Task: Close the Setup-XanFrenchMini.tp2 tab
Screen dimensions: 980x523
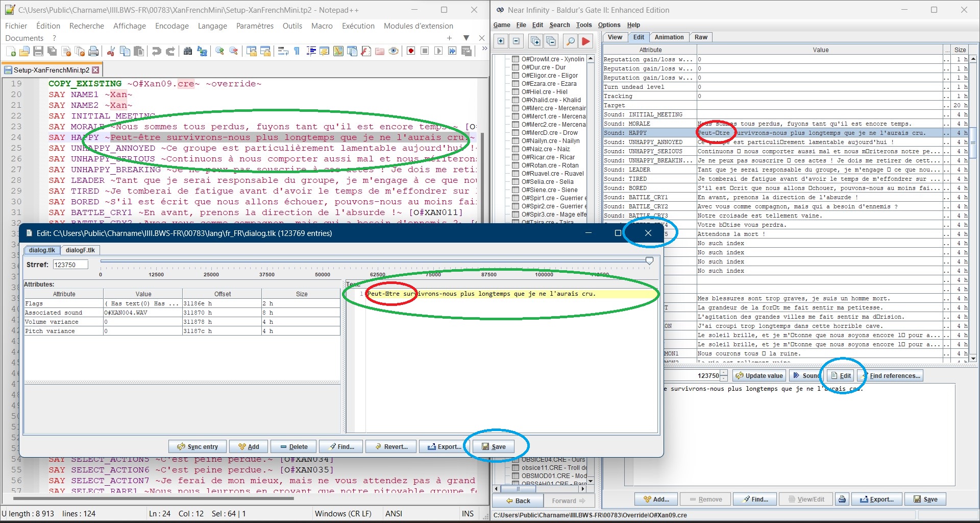Action: 95,70
